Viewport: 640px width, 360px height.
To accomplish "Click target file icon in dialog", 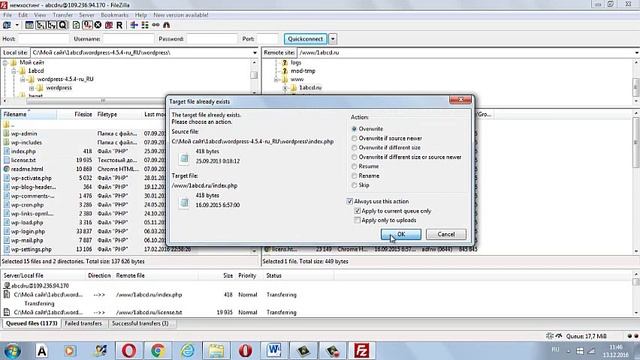I will 184,202.
